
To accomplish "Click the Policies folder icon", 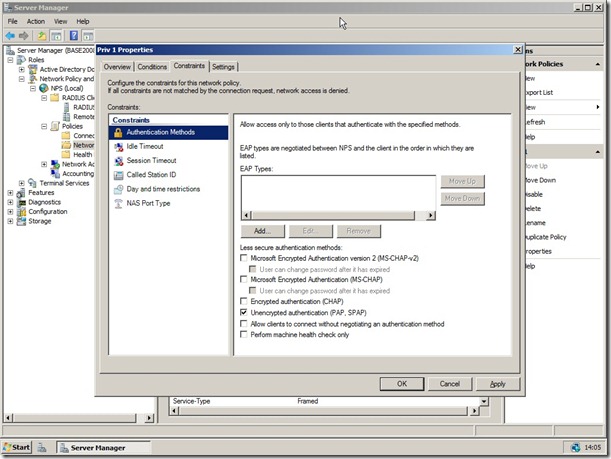I will 55,126.
